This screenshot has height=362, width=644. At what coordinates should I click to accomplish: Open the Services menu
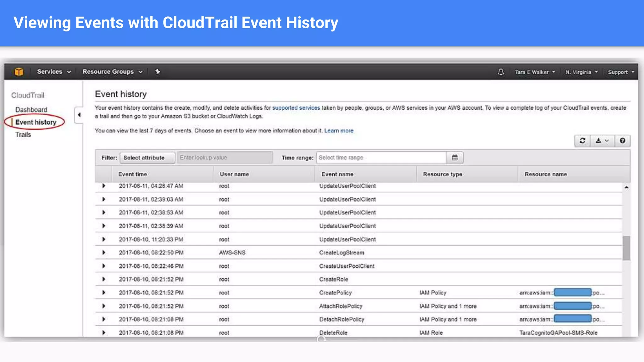pyautogui.click(x=54, y=72)
